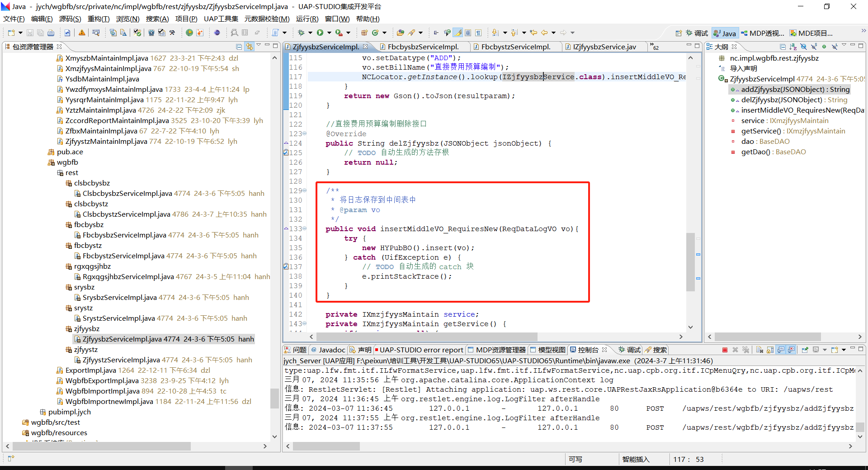Click the Sort alphabetically icon in outline
The image size is (868, 470).
(x=793, y=47)
